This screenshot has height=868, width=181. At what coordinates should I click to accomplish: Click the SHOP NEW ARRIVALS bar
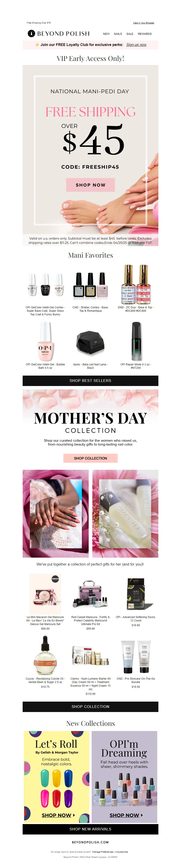tap(90, 829)
